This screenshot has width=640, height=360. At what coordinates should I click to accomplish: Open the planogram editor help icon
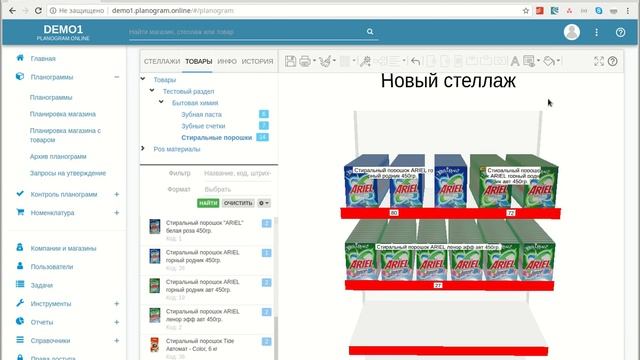[613, 61]
